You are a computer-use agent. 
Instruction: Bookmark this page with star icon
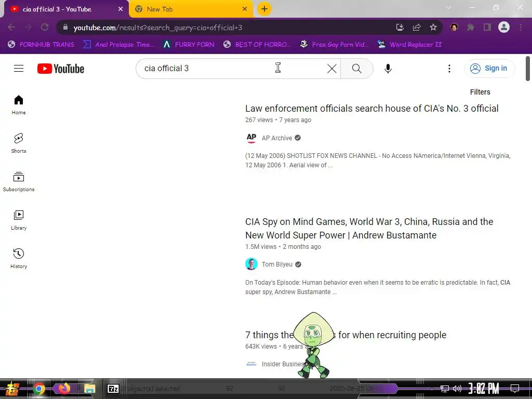point(433,27)
